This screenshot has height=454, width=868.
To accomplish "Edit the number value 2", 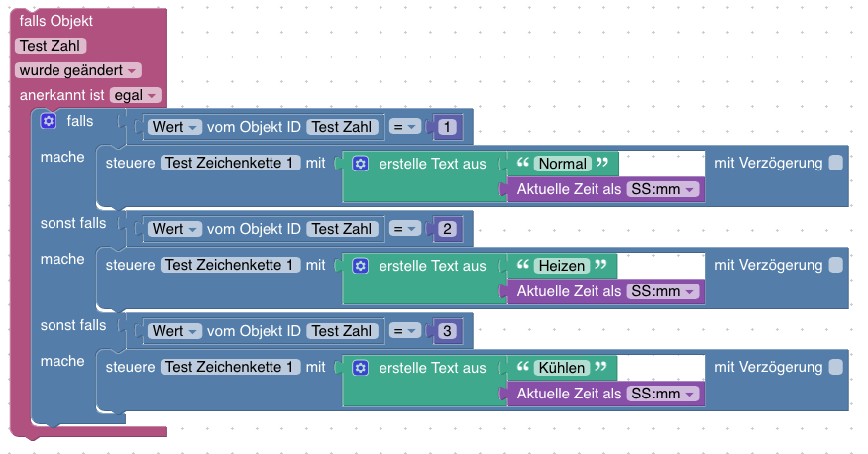I will click(x=447, y=229).
